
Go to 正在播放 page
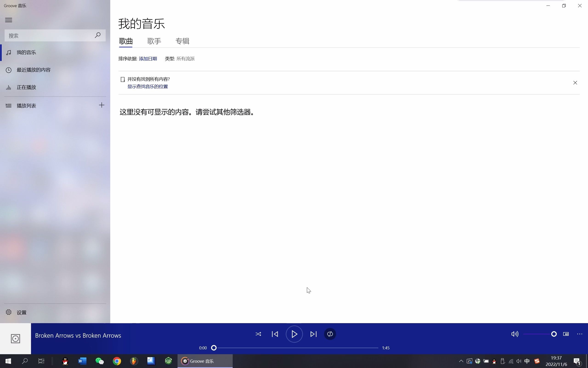pyautogui.click(x=55, y=87)
